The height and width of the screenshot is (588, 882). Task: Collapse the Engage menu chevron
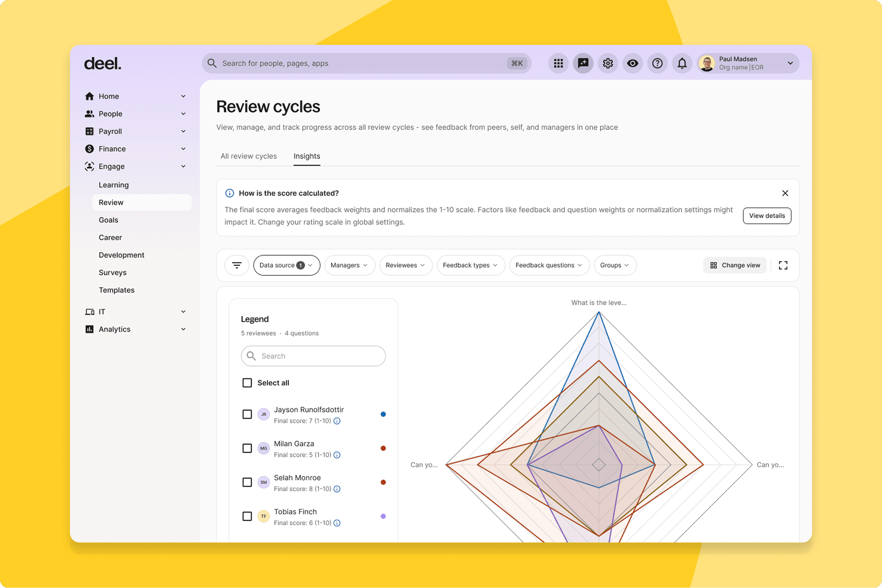183,167
